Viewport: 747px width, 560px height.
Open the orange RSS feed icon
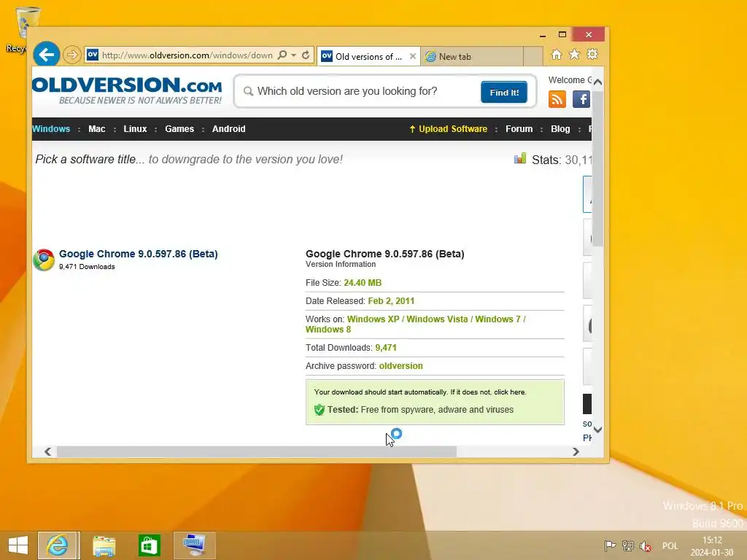click(x=557, y=99)
